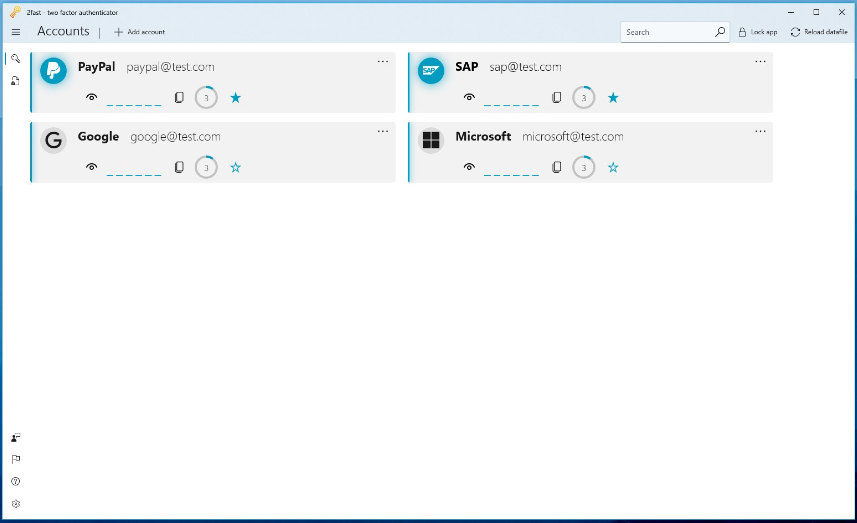Copy the PayPal code to clipboard
Image resolution: width=857 pixels, height=523 pixels.
click(179, 98)
